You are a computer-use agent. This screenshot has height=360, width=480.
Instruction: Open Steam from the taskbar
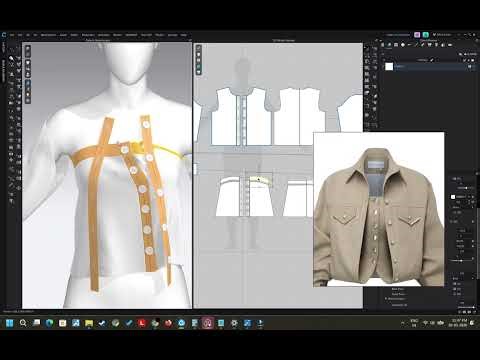tap(102, 323)
